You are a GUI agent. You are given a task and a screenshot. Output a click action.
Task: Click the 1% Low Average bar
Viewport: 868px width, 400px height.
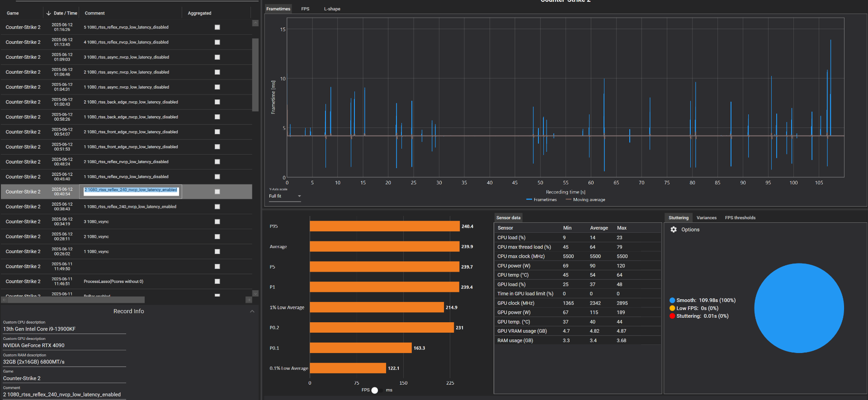pos(377,307)
